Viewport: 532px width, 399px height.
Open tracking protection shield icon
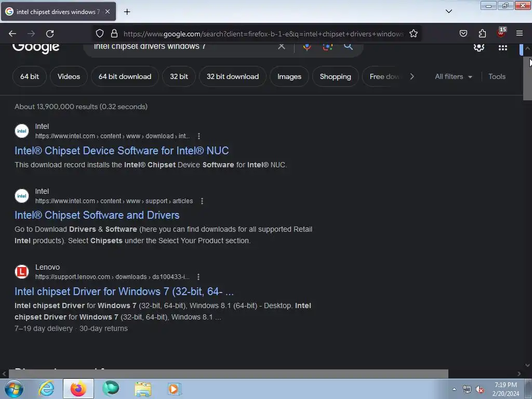[99, 34]
